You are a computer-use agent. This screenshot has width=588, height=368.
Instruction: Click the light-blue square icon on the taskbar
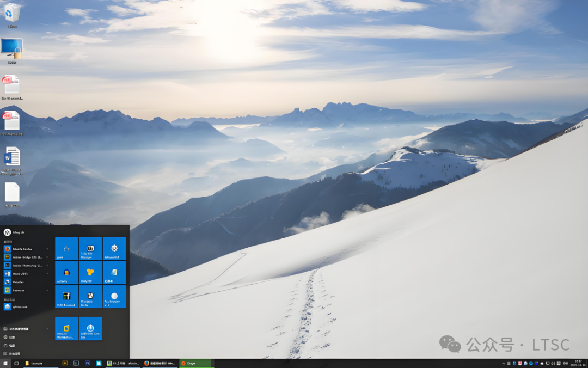[x=99, y=363]
